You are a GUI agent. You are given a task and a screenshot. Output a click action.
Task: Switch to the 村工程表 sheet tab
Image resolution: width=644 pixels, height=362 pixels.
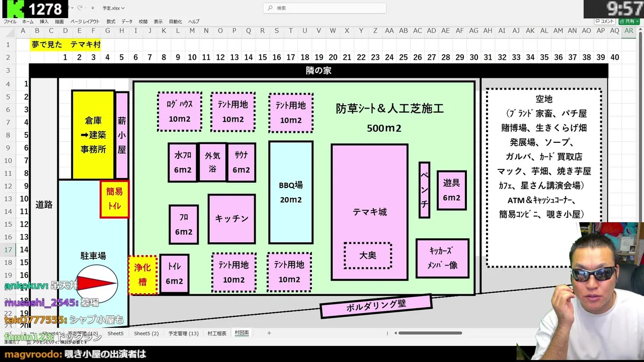(x=217, y=333)
